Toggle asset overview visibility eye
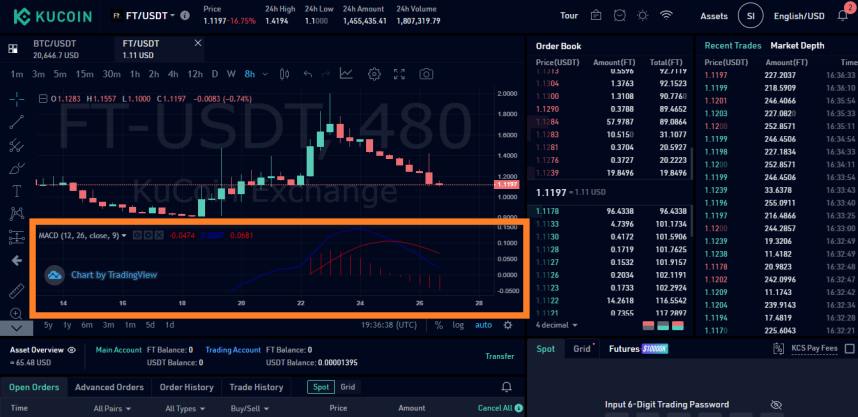Viewport: 858px width, 417px height. (x=72, y=350)
